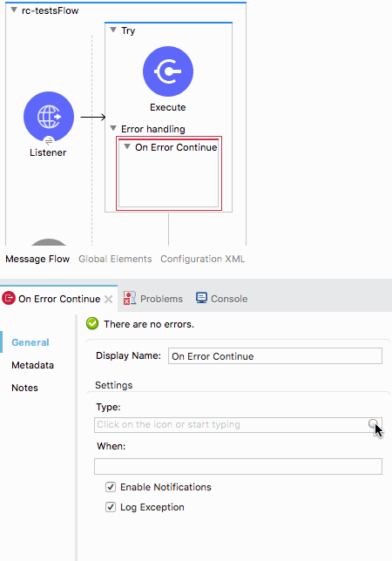
Task: Collapse the On Error Continue scope
Action: pyautogui.click(x=127, y=146)
